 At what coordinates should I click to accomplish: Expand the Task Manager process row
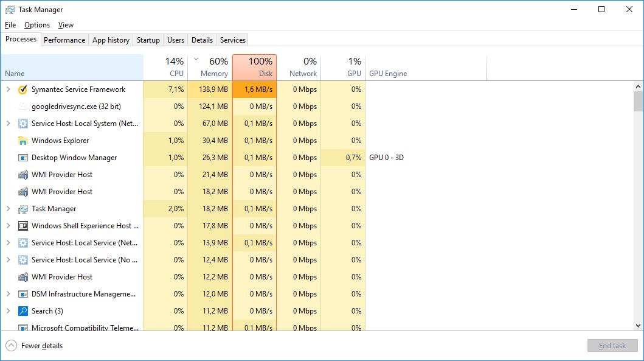click(x=8, y=209)
